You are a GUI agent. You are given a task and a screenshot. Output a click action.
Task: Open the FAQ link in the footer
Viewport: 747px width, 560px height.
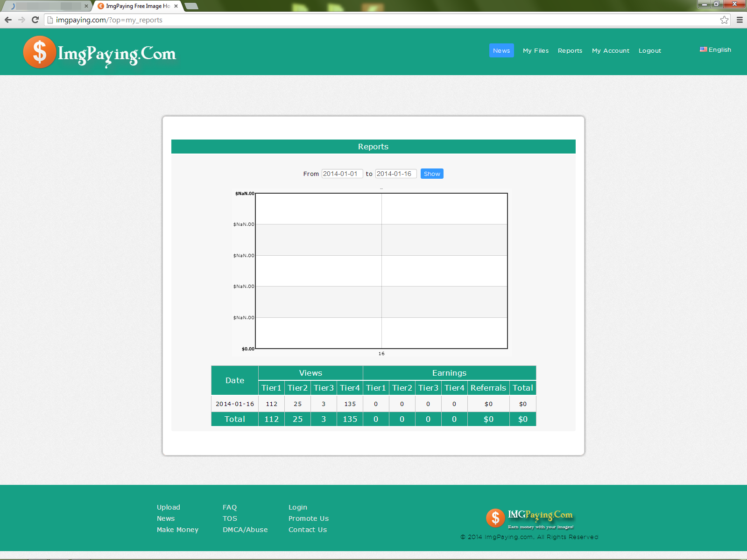tap(230, 507)
